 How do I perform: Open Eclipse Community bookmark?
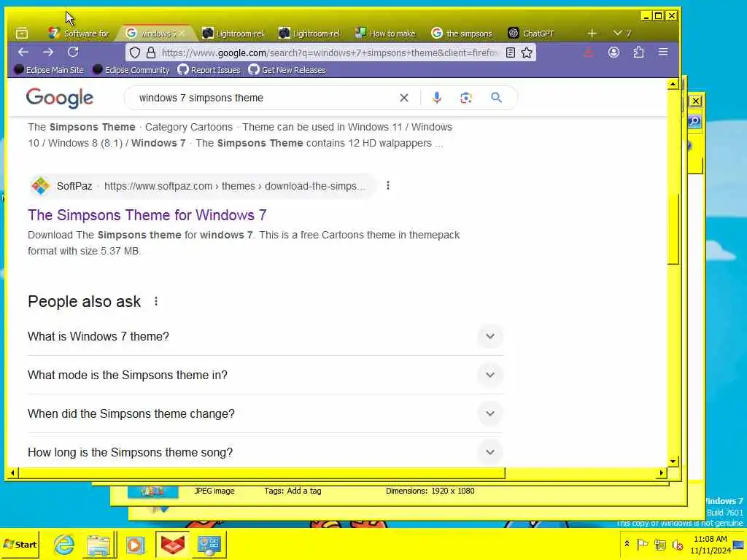131,70
